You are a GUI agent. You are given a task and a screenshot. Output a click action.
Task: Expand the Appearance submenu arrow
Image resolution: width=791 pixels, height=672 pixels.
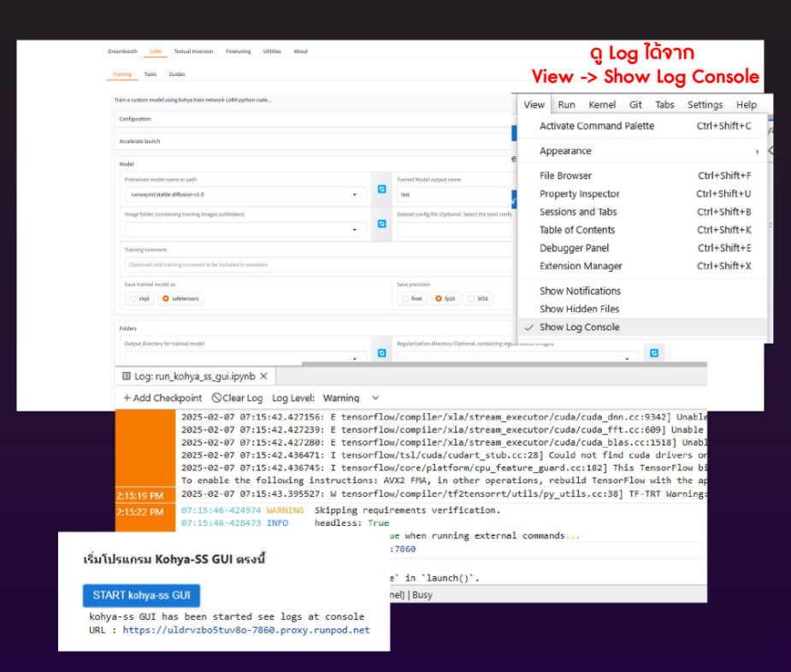click(x=757, y=151)
